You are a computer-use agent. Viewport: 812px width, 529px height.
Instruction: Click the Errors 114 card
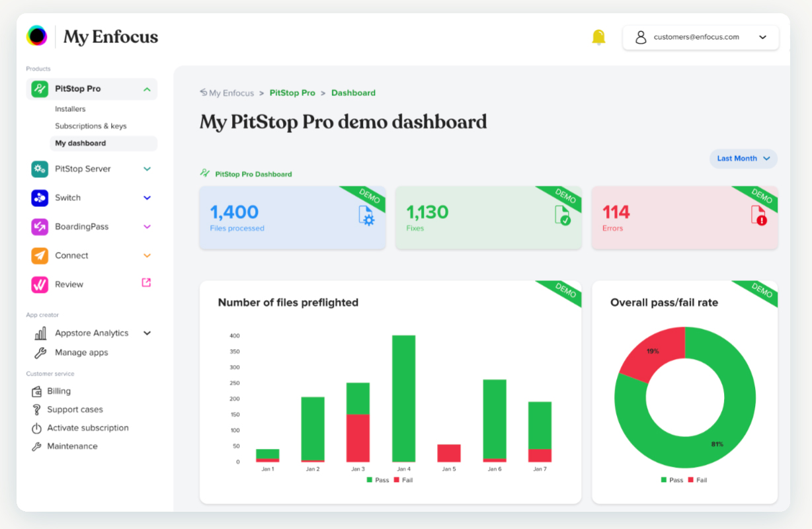(684, 218)
